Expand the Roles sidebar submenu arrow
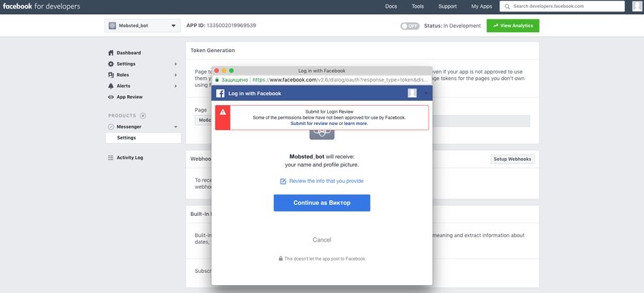Screen dimensions: 644x293 (175, 75)
